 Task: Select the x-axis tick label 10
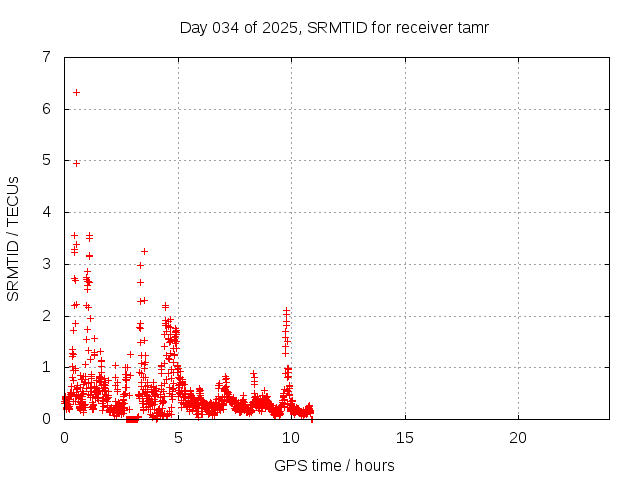click(291, 437)
